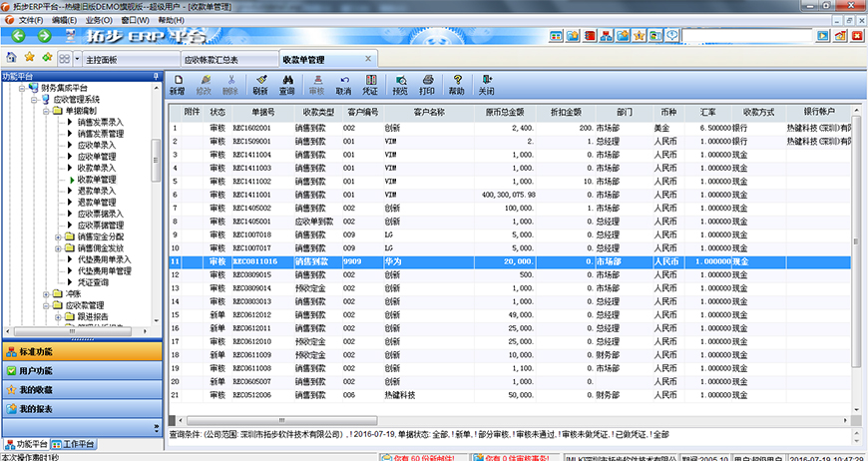Image resolution: width=868 pixels, height=461 pixels.
Task: Open the 凭证 (Voucher) toolbar icon
Action: pos(370,85)
